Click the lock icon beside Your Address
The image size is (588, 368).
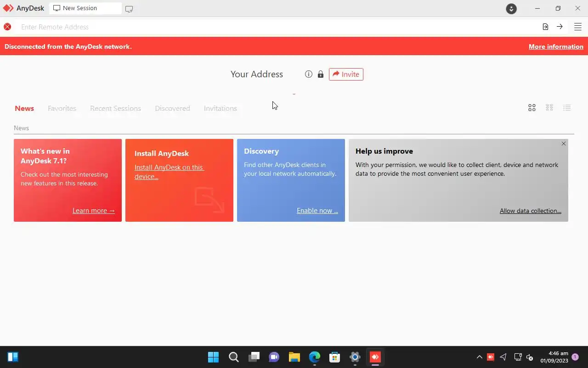pos(321,74)
